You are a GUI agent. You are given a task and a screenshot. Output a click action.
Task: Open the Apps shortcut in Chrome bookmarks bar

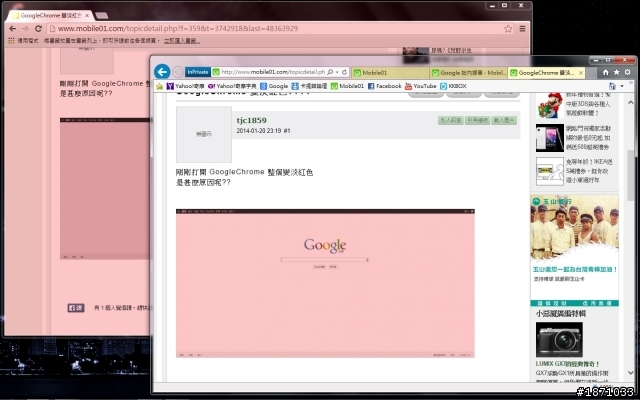pyautogui.click(x=23, y=41)
